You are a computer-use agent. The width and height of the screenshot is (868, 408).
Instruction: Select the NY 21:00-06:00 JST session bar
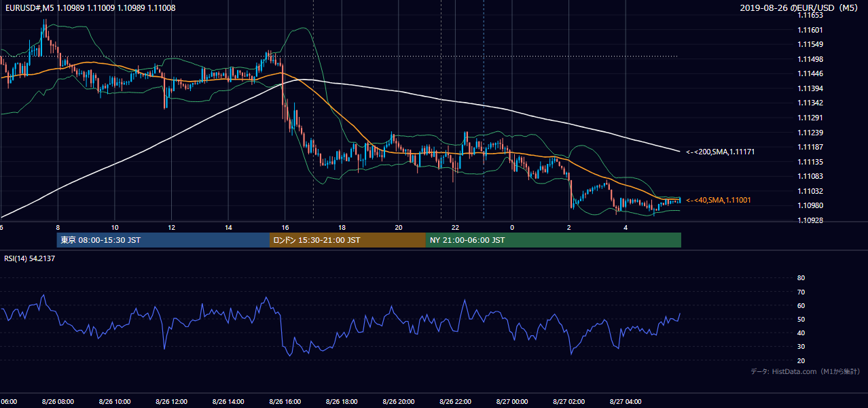554,240
